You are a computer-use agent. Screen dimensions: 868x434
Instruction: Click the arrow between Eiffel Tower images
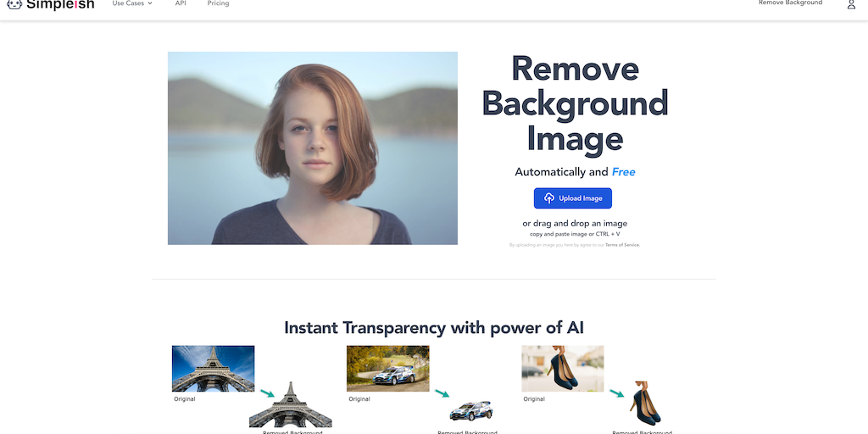tap(267, 393)
